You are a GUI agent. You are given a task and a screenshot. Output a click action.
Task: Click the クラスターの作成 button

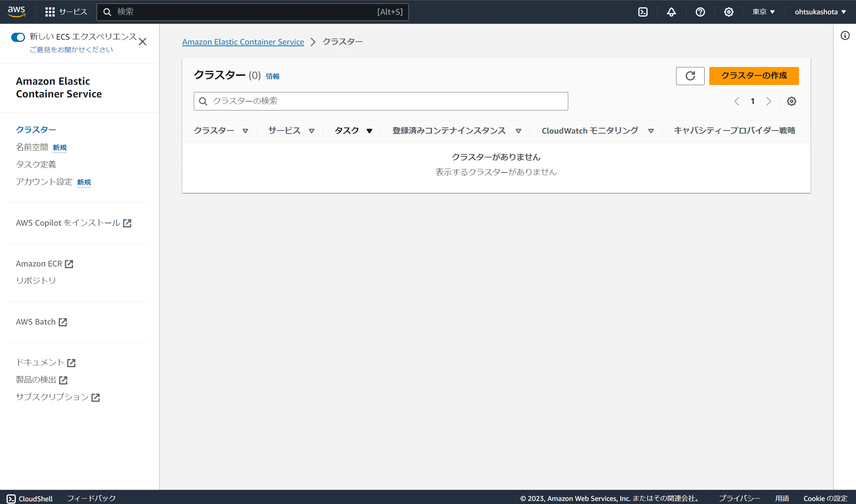[754, 76]
